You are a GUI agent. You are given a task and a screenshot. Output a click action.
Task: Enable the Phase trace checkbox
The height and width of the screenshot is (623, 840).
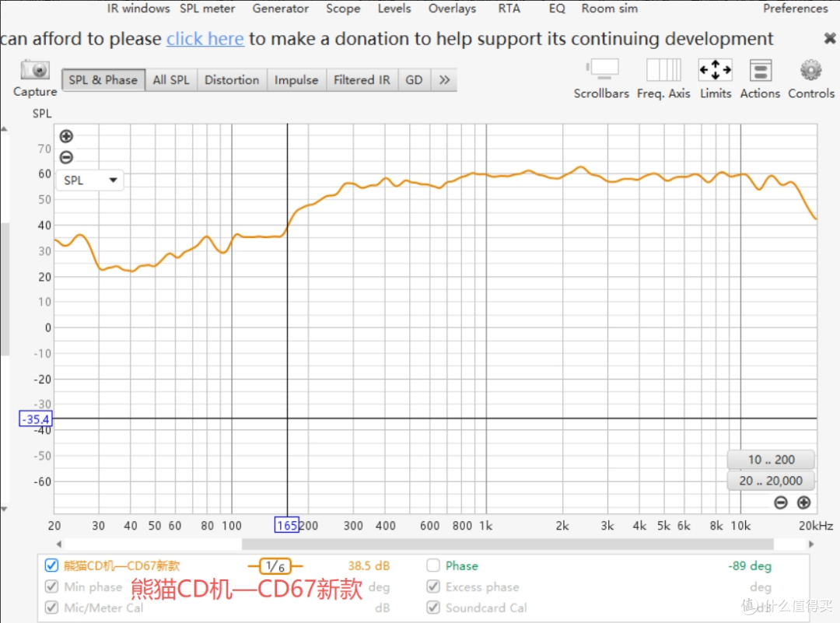(x=433, y=565)
